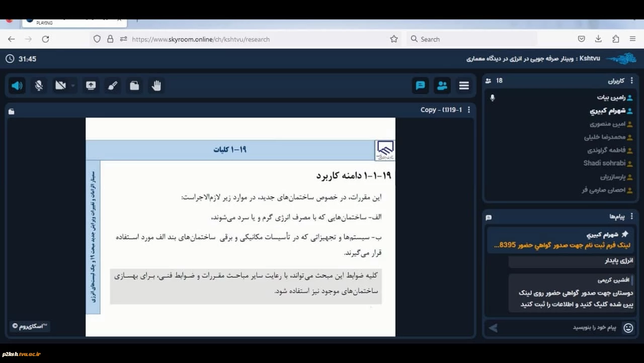Focus the chat message input field
The height and width of the screenshot is (363, 644).
coord(561,327)
